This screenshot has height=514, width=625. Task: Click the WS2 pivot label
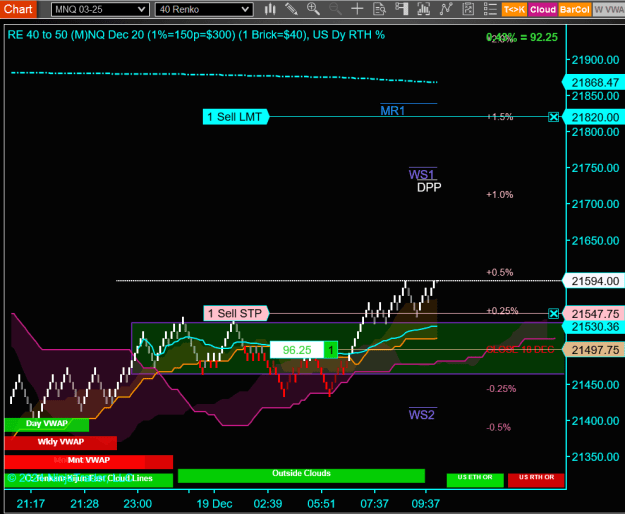tap(421, 415)
